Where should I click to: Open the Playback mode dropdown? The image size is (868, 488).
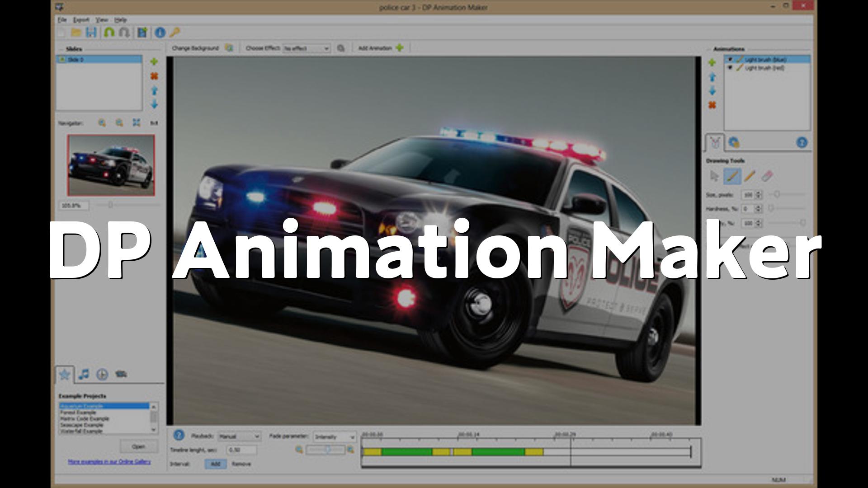[x=239, y=436]
